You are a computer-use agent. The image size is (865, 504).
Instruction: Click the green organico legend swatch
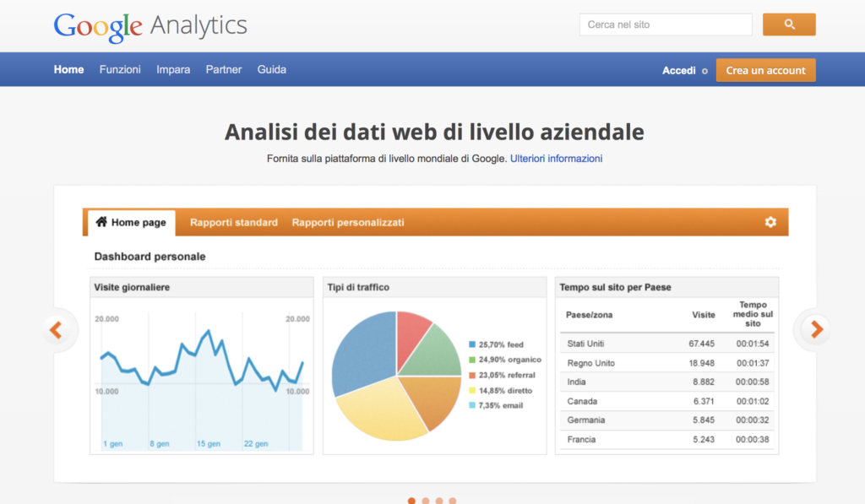click(471, 360)
